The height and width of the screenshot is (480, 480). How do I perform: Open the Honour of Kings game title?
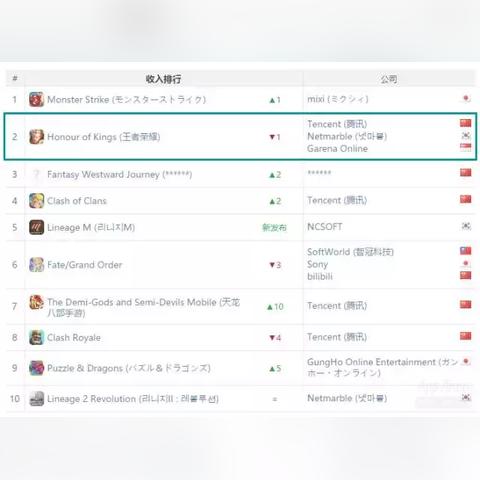[104, 137]
